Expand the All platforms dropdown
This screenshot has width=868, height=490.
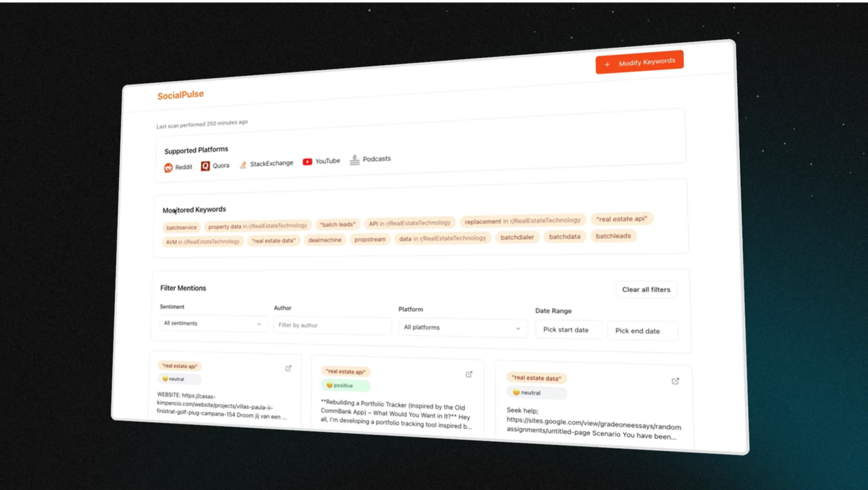(x=462, y=327)
